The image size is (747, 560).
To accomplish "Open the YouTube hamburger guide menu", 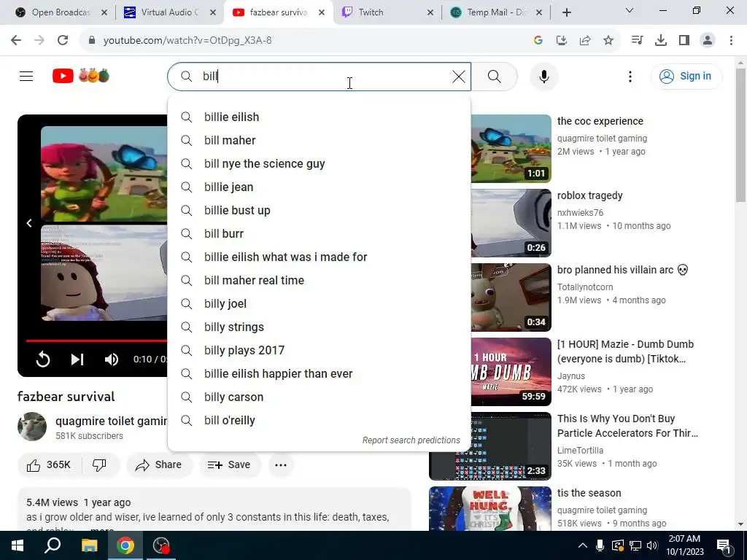I will (x=26, y=76).
